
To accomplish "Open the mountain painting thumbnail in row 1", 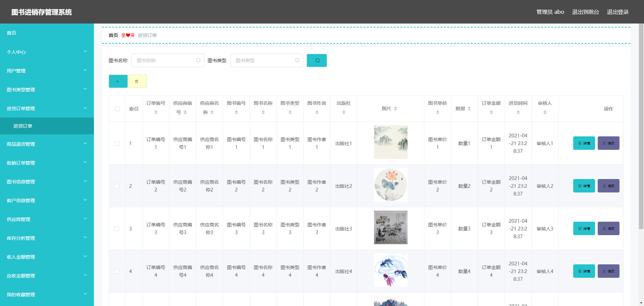I will [391, 142].
